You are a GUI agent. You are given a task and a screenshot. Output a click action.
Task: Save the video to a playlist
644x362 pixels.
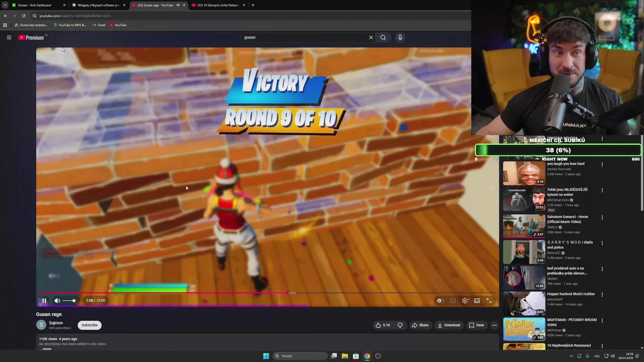pos(476,325)
